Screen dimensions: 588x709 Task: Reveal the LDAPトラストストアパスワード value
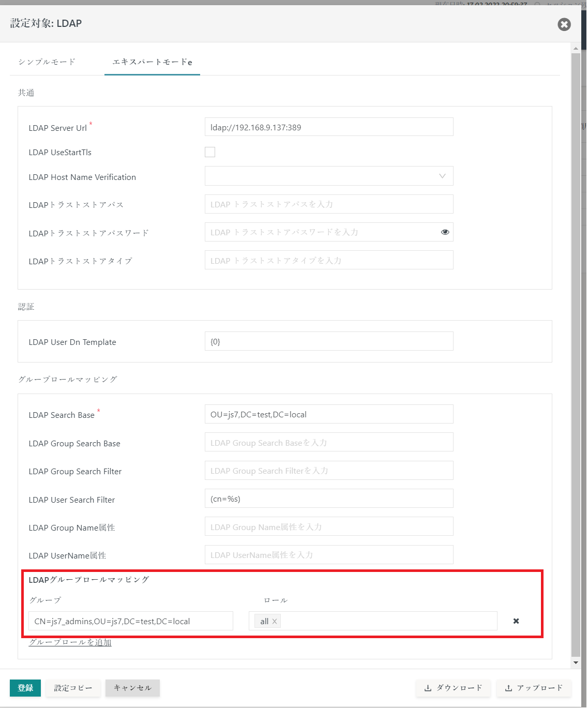coord(445,232)
